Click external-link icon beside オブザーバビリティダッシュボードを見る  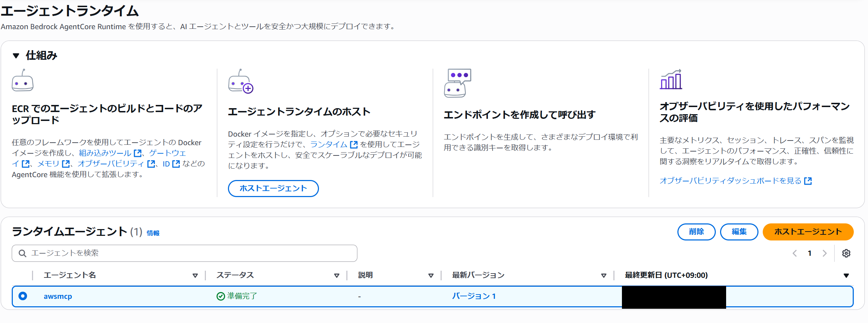808,181
